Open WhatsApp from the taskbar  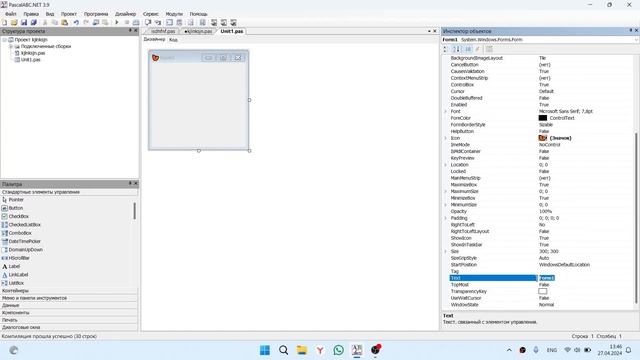pos(338,350)
